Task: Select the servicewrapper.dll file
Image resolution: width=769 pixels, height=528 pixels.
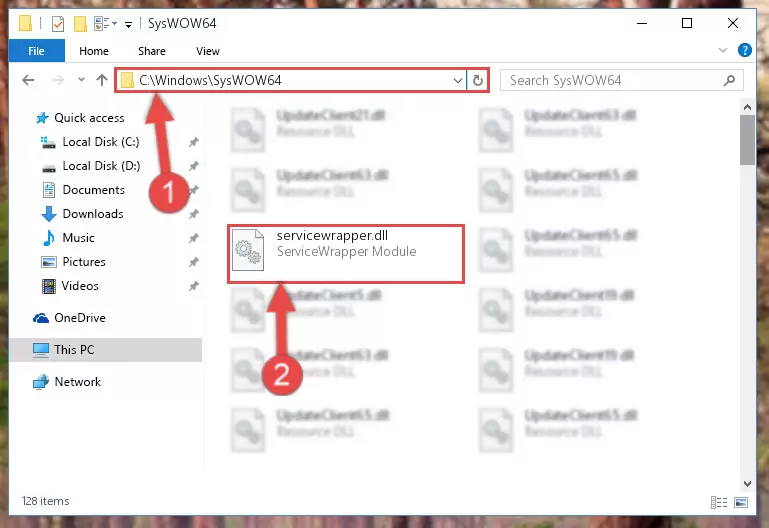Action: click(x=346, y=254)
